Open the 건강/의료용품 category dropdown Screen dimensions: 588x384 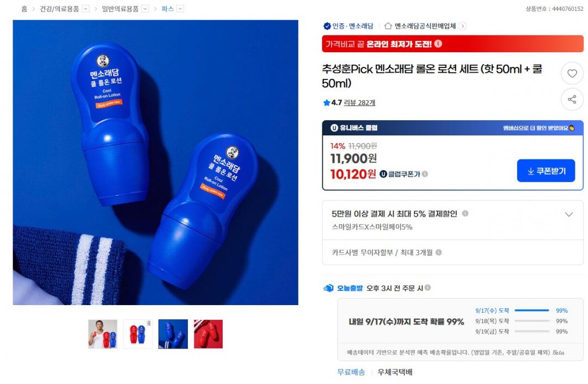[x=85, y=9]
